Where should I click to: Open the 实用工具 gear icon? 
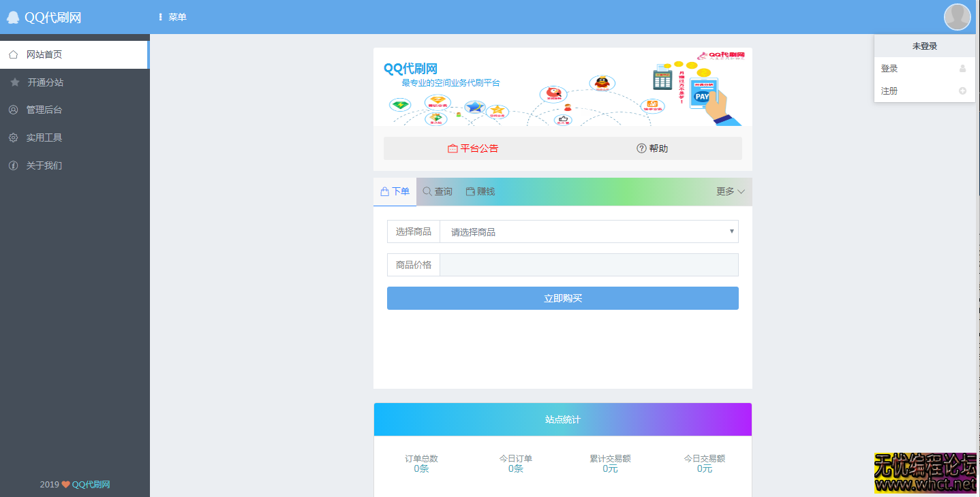[x=12, y=137]
